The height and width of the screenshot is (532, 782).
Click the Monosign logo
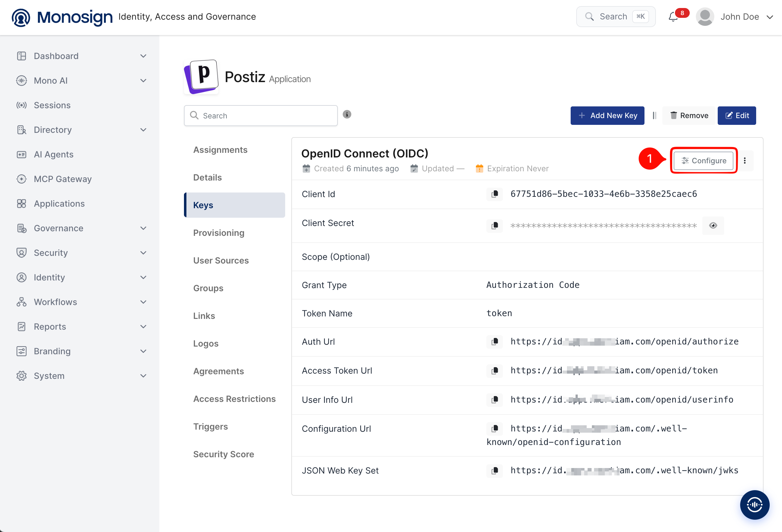tap(62, 17)
